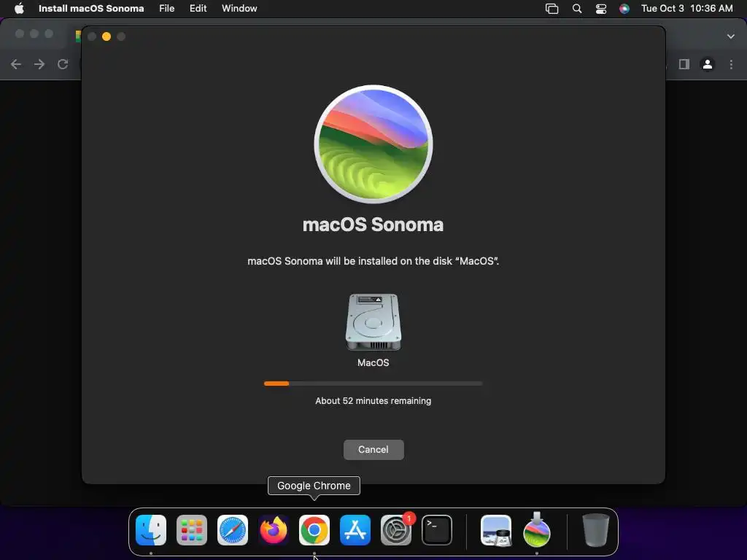Open Terminal from the Dock

[x=437, y=530]
